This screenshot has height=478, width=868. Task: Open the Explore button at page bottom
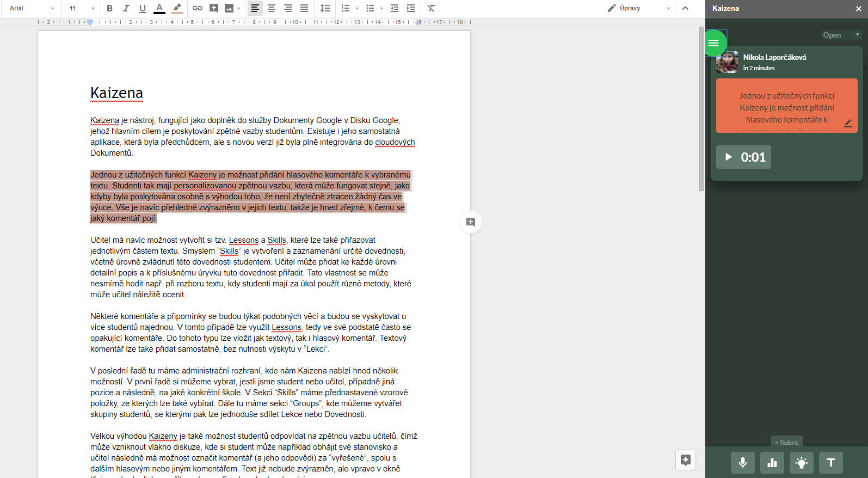tap(686, 460)
